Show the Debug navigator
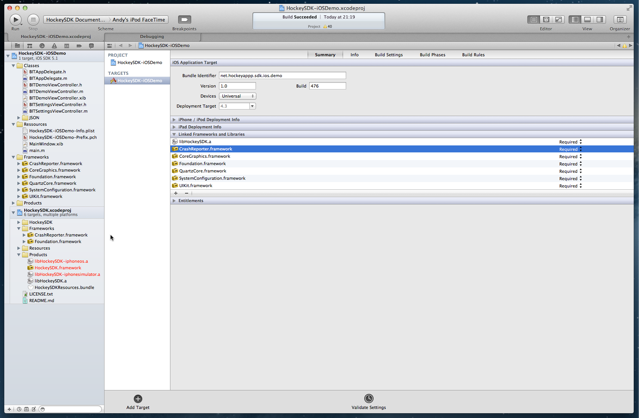639x418 pixels. [x=66, y=46]
